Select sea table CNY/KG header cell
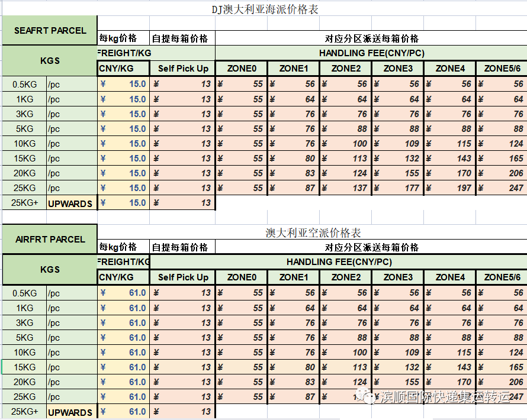Viewport: 527px width, 420px height. (x=123, y=69)
